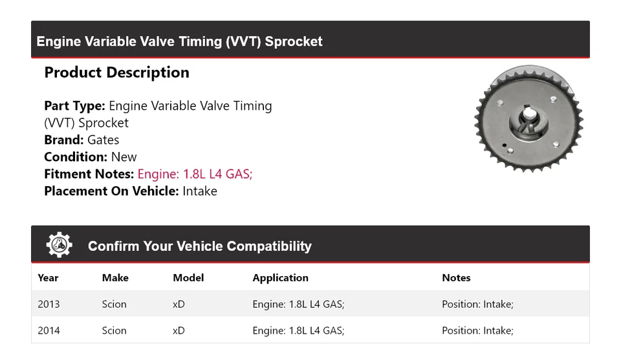The width and height of the screenshot is (621, 364).
Task: Click the Product Description heading
Action: (x=116, y=72)
